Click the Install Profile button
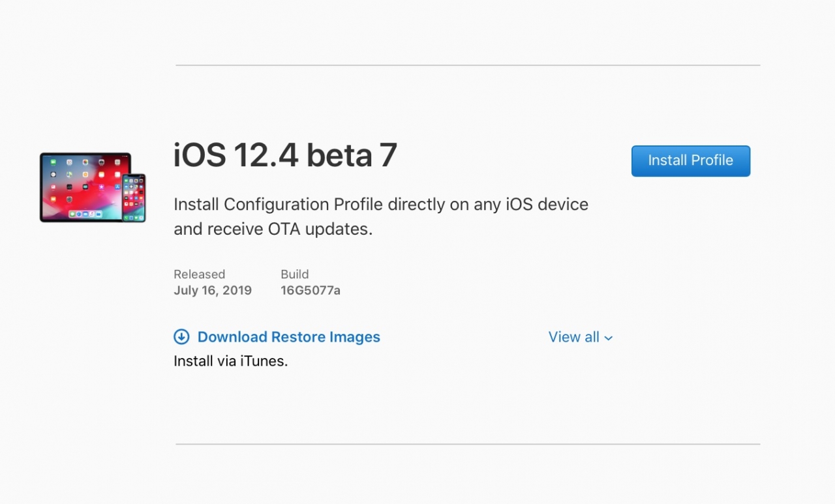Viewport: 835px width, 504px height. pos(690,161)
